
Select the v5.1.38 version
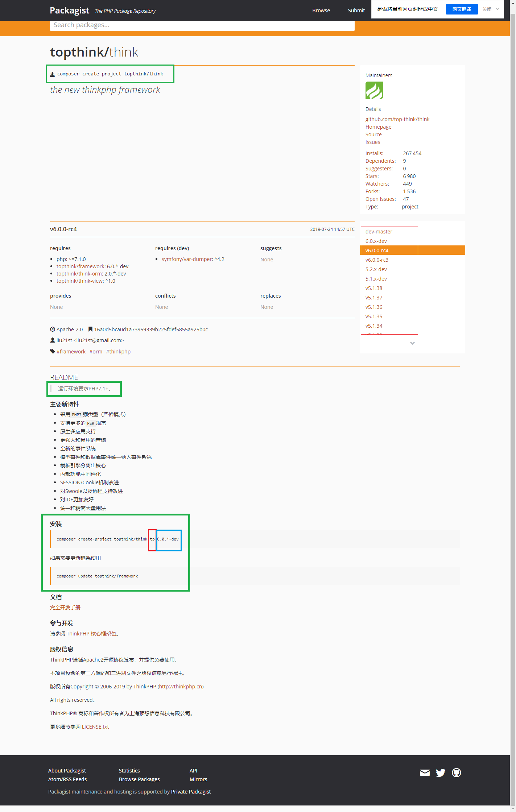[x=374, y=288]
